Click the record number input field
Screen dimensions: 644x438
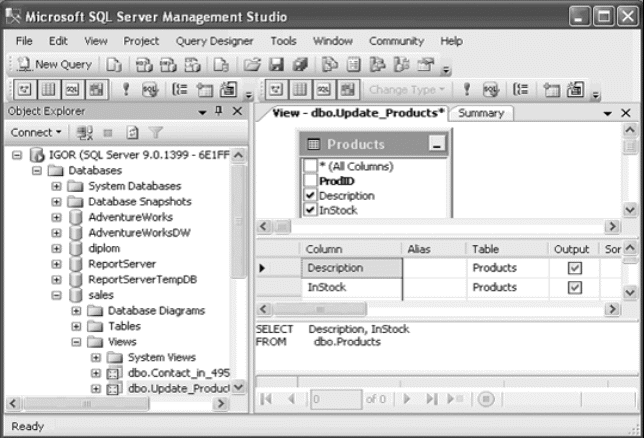(336, 399)
